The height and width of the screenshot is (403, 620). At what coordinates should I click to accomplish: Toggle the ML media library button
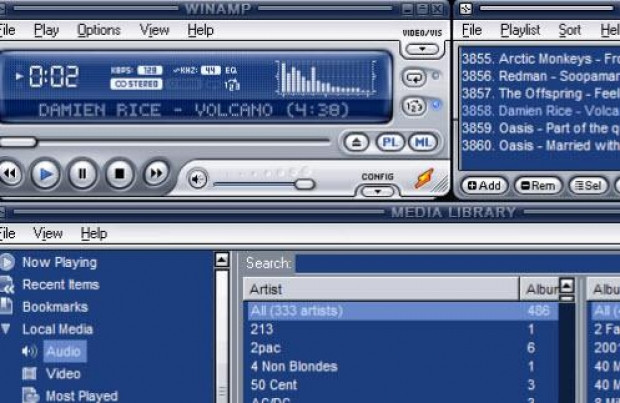423,142
